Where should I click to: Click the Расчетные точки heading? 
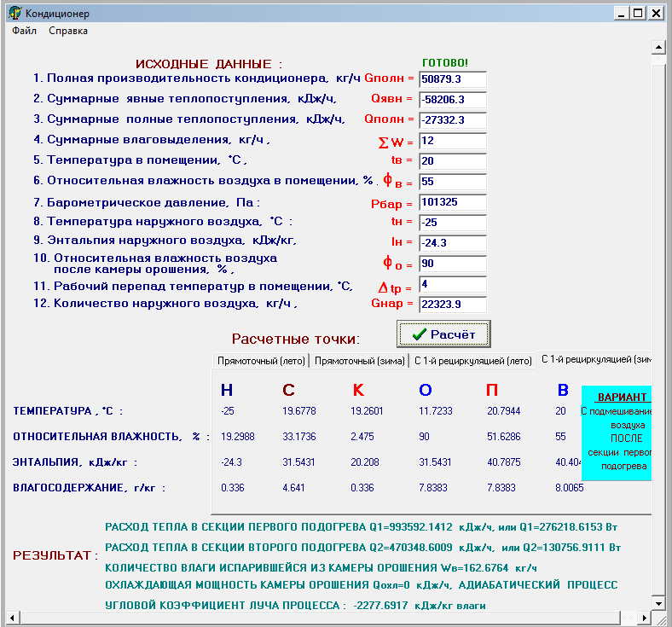296,339
